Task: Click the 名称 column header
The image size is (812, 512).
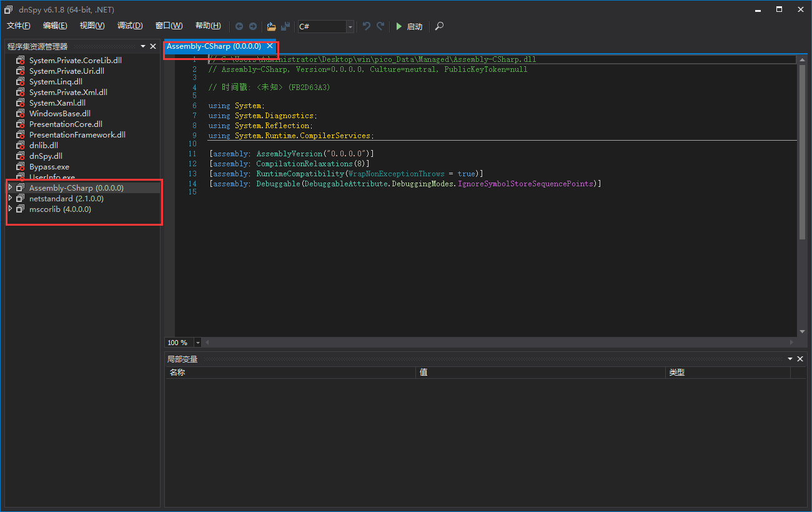Action: pos(290,373)
